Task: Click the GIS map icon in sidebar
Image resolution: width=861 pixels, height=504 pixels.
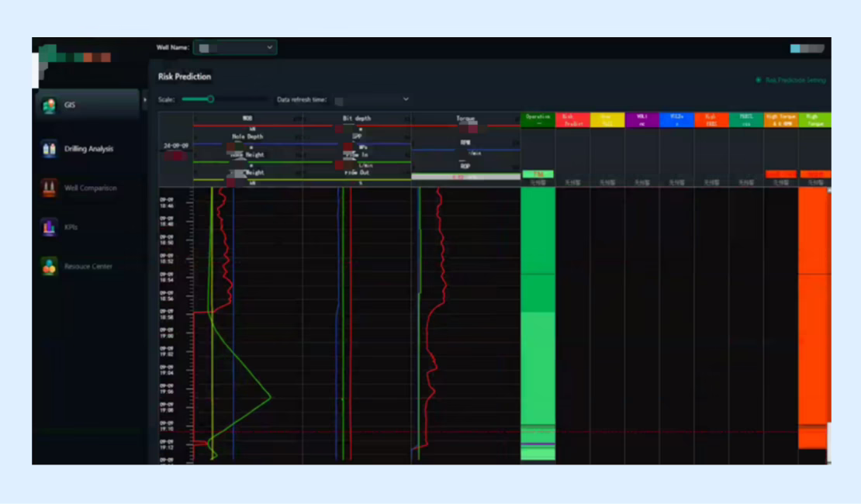Action: (x=50, y=105)
